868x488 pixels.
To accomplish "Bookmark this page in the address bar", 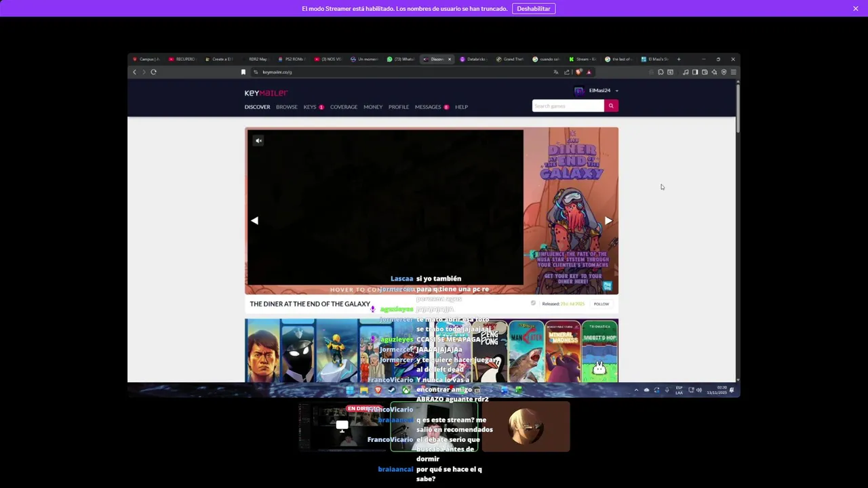I will click(x=243, y=72).
